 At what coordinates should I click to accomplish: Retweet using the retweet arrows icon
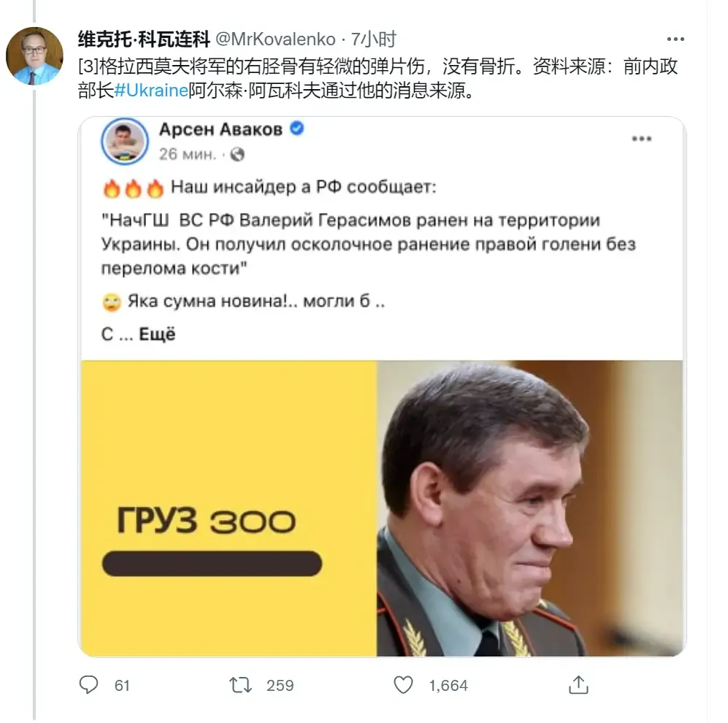point(240,684)
